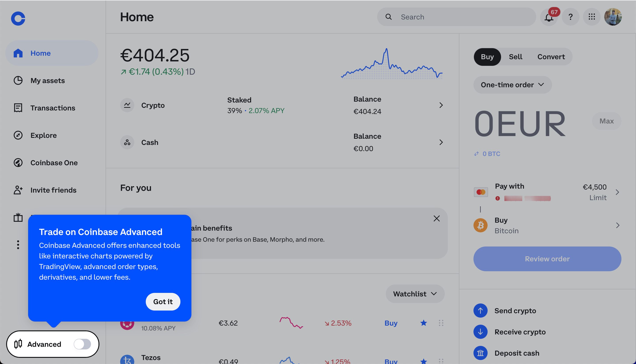Click the €4,500 Limit text
This screenshot has width=636, height=364.
tap(594, 192)
